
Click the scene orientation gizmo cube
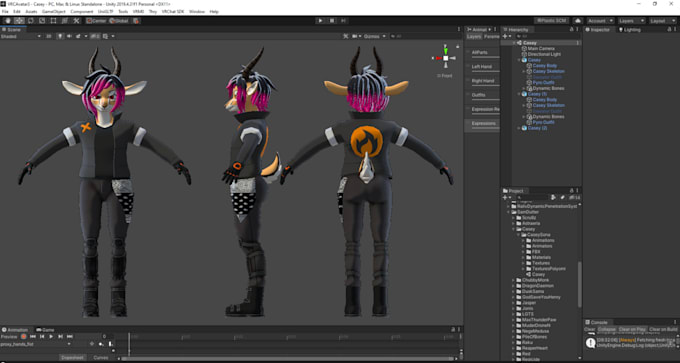(445, 58)
